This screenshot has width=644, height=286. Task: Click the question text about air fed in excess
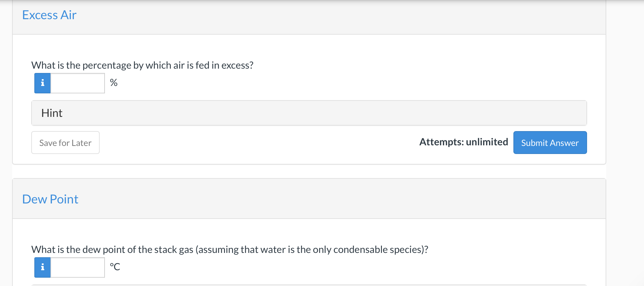point(142,65)
